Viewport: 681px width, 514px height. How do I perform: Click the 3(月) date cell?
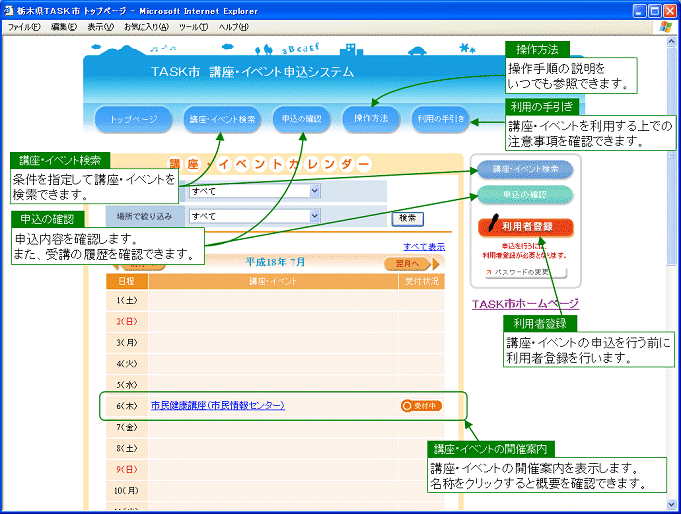[x=127, y=343]
